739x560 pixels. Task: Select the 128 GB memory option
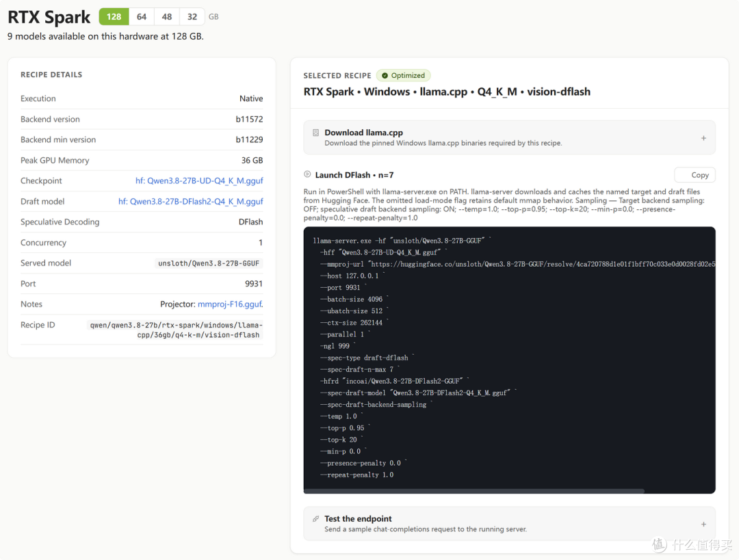(114, 17)
